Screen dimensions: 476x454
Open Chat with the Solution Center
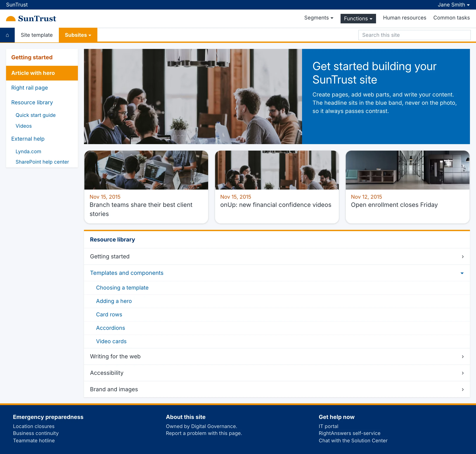(353, 441)
